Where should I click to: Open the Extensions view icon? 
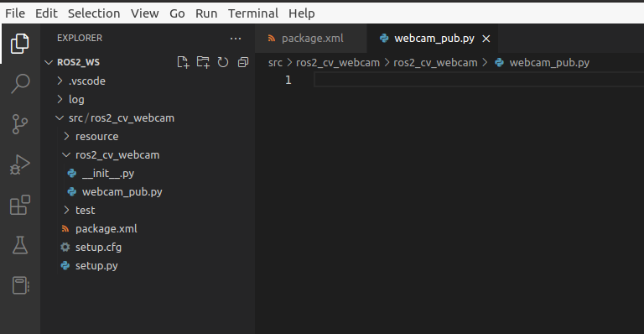pos(20,205)
